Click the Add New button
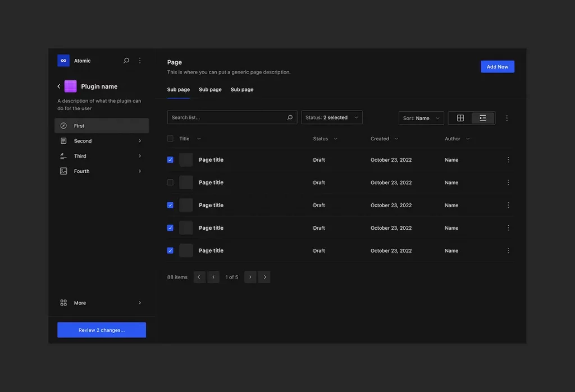The width and height of the screenshot is (575, 392). click(x=497, y=67)
